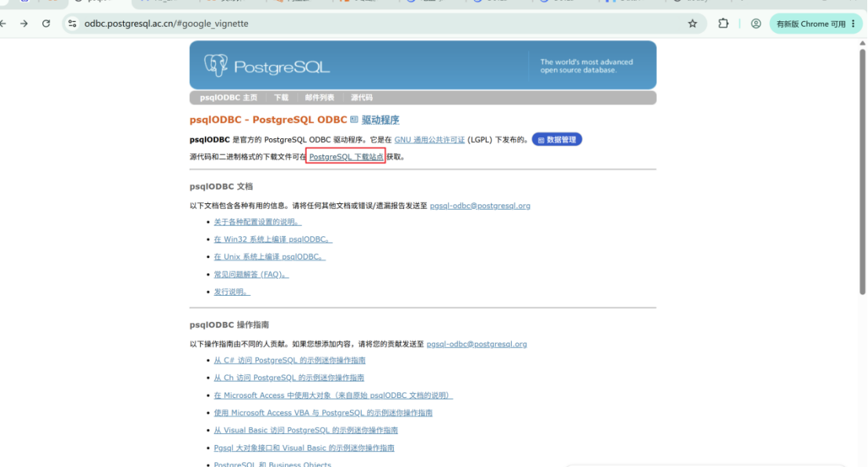Open the 发行说明 link
Viewport: 868px width, 467px height.
pos(232,292)
